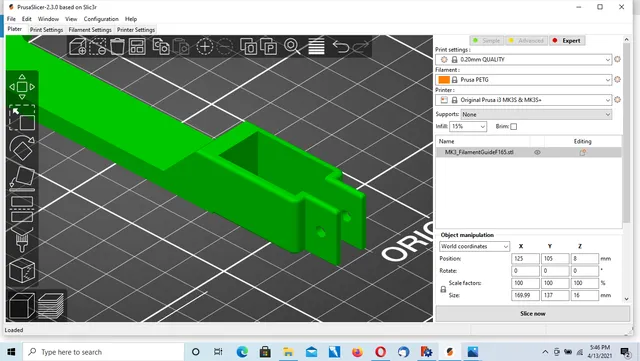Image resolution: width=640 pixels, height=361 pixels.
Task: Click the Slice now button
Action: pos(533,314)
